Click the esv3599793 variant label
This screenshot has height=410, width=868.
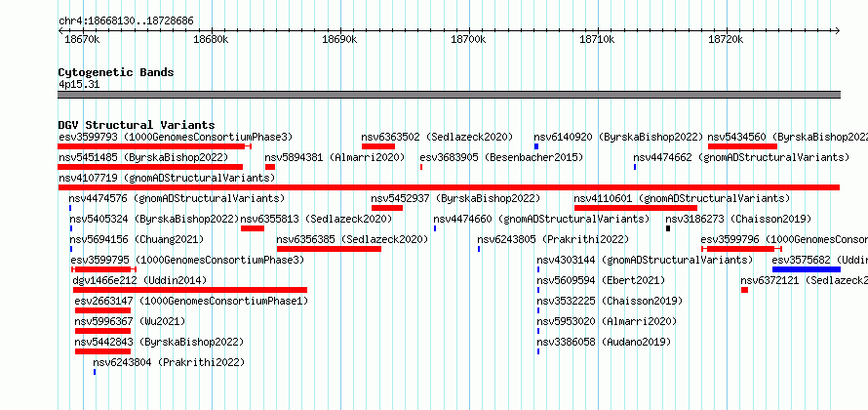pos(176,137)
